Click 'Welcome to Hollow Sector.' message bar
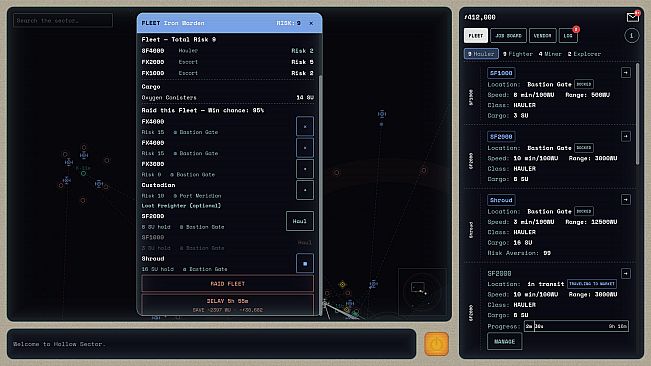The image size is (651, 366). (211, 344)
